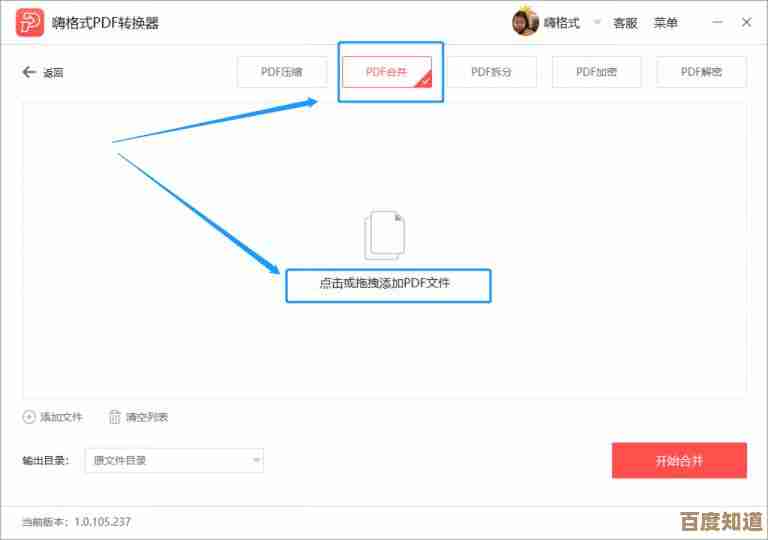
Task: Click the user avatar picture
Action: click(x=525, y=22)
